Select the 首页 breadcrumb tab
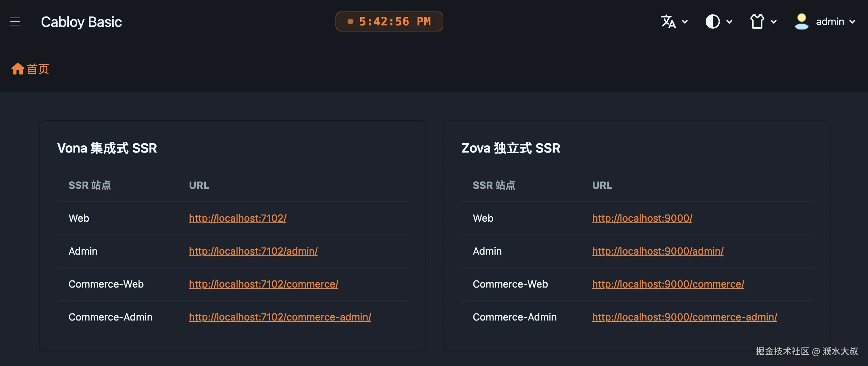 point(30,69)
